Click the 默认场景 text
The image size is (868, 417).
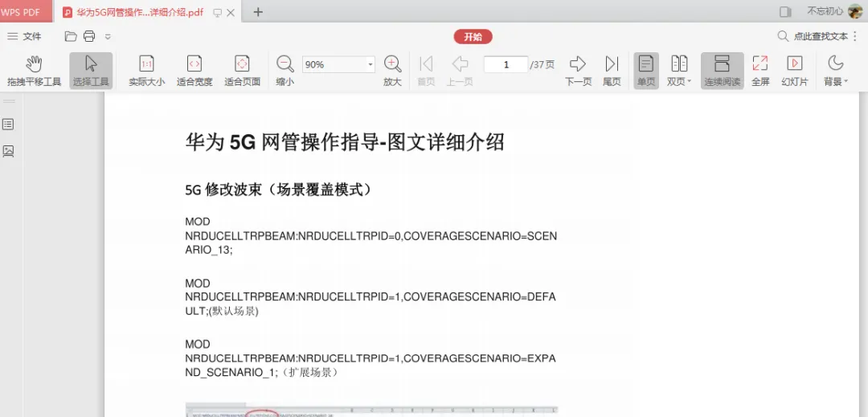[233, 311]
